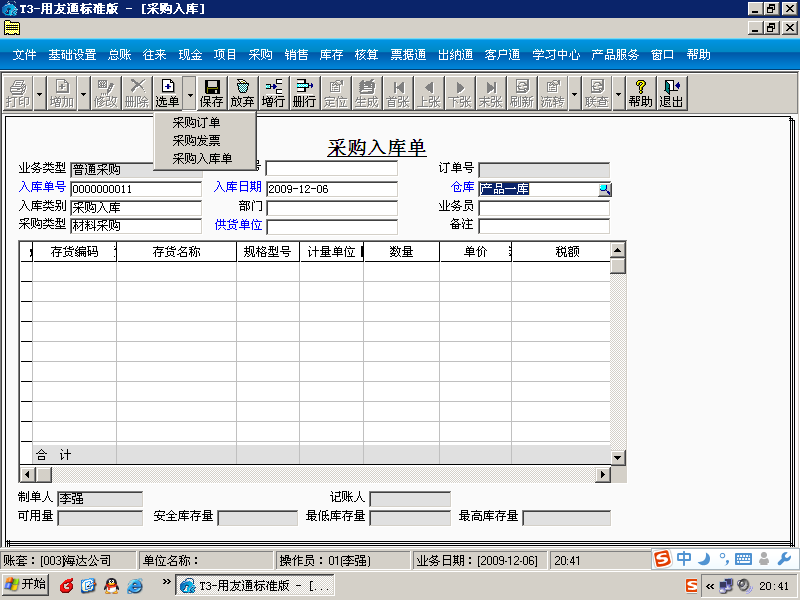Open the dropdown arrow next to 流转
This screenshot has height=600, width=800.
point(574,94)
